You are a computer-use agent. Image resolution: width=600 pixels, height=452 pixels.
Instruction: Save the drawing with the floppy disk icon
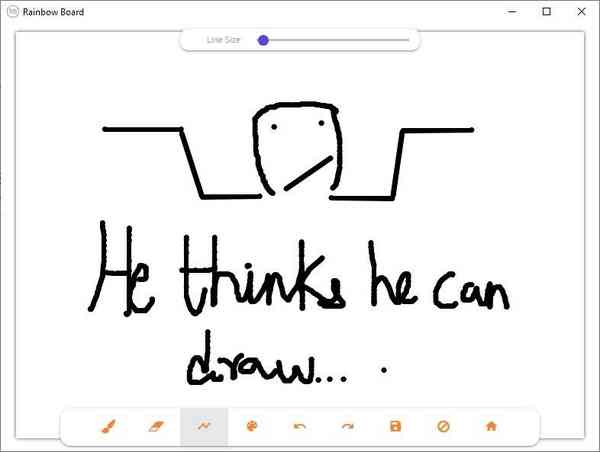(395, 427)
